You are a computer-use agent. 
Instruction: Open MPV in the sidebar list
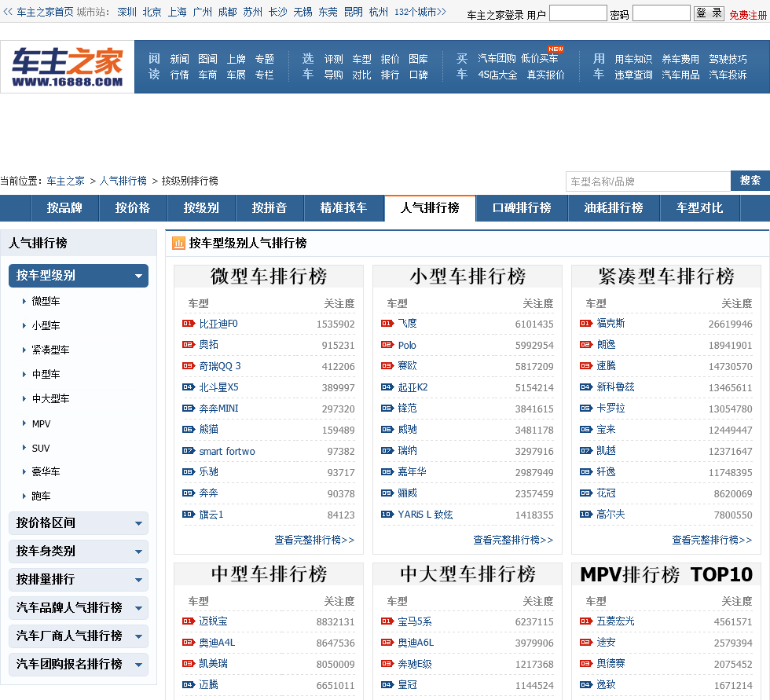[x=41, y=423]
